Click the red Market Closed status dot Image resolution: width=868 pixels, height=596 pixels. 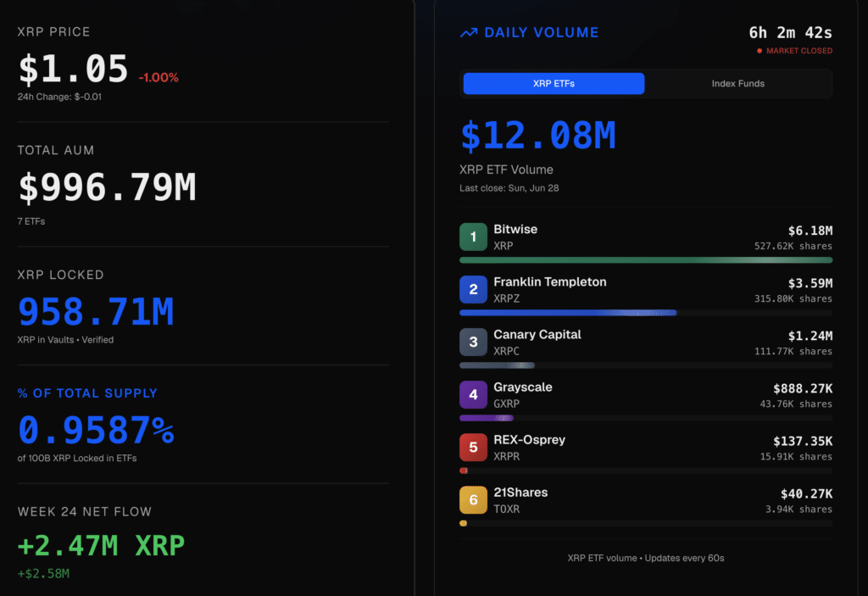(x=759, y=51)
